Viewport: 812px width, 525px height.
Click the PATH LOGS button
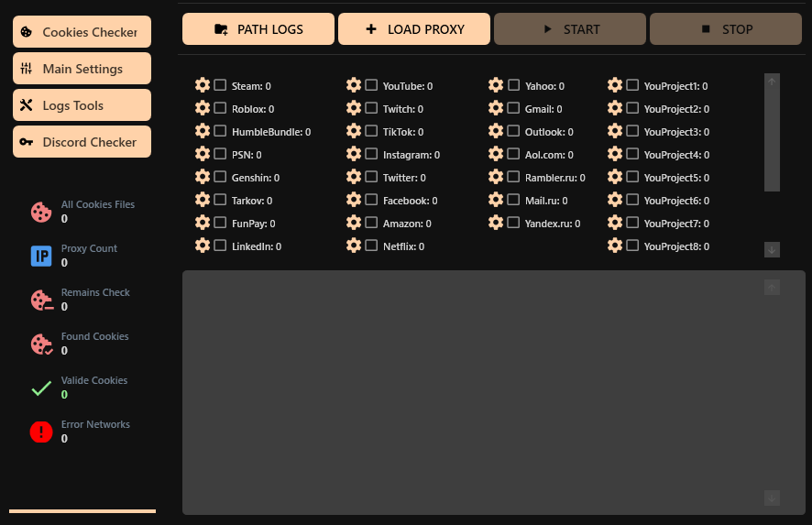coord(258,29)
